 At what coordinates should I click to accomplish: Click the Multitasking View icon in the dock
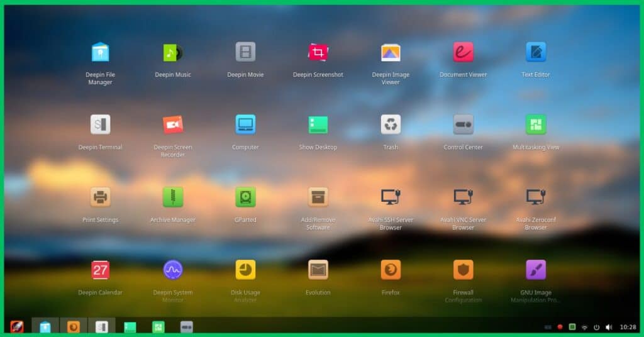(158, 327)
